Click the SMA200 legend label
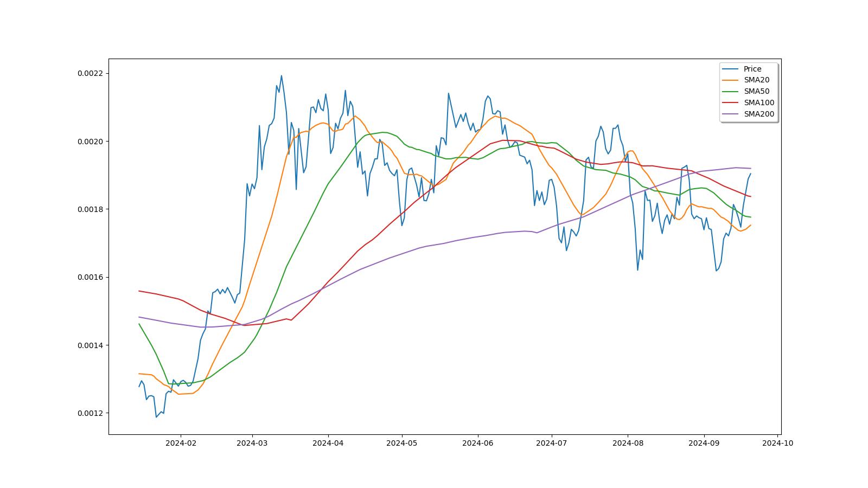Image resolution: width=868 pixels, height=488 pixels. (759, 114)
